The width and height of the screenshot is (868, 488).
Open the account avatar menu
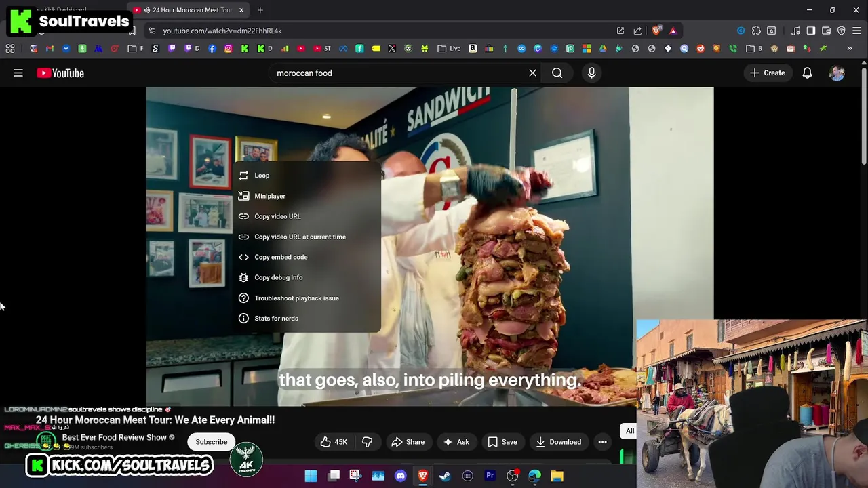pyautogui.click(x=837, y=73)
